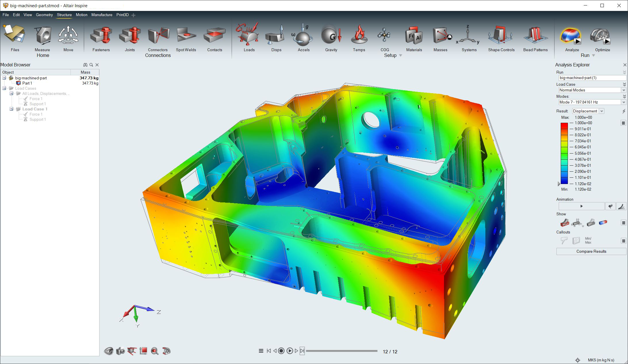The height and width of the screenshot is (364, 628).
Task: Toggle the contour legend display in Show section
Action: coord(603,223)
